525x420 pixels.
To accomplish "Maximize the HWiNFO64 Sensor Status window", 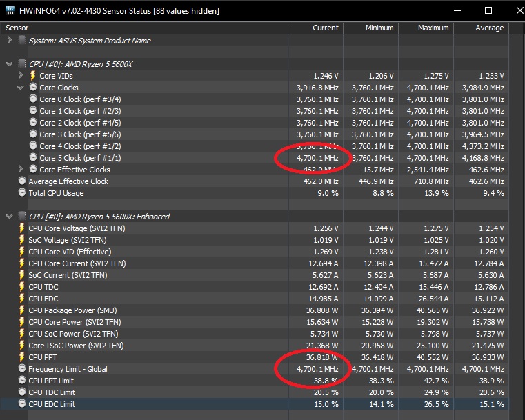I will point(488,10).
